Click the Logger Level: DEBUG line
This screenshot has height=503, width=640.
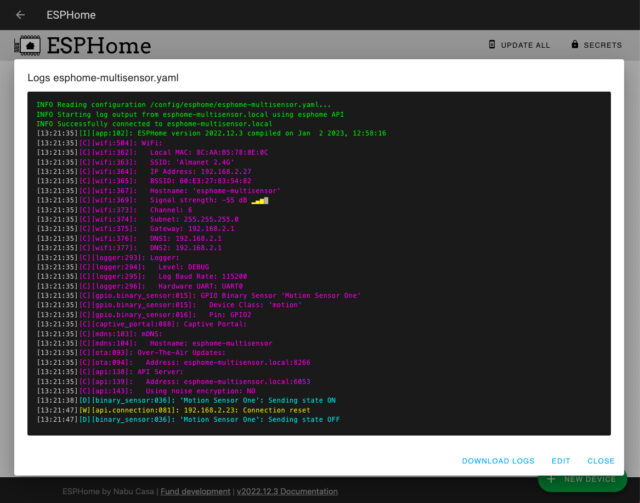123,267
